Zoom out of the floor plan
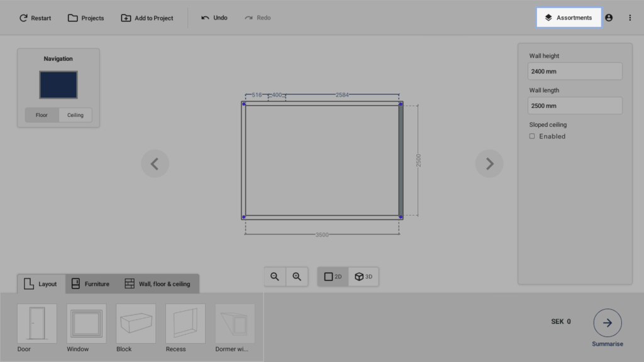The image size is (644, 362). tap(275, 277)
